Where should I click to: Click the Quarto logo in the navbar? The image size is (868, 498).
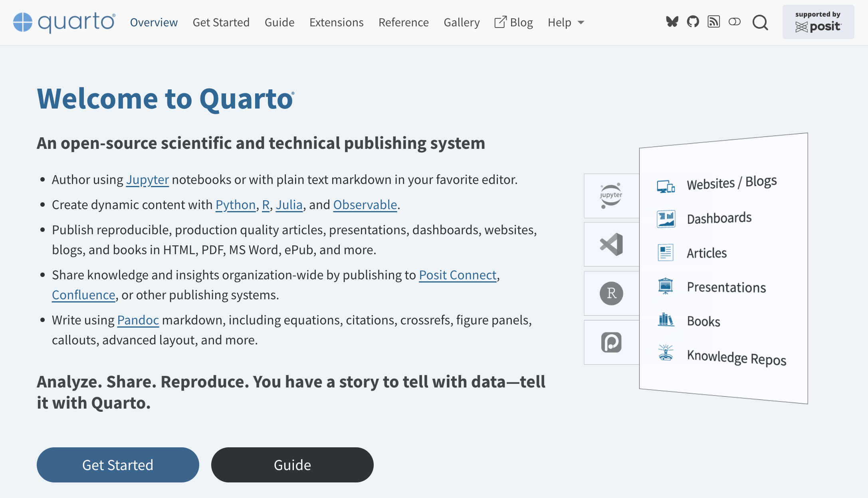pos(64,22)
